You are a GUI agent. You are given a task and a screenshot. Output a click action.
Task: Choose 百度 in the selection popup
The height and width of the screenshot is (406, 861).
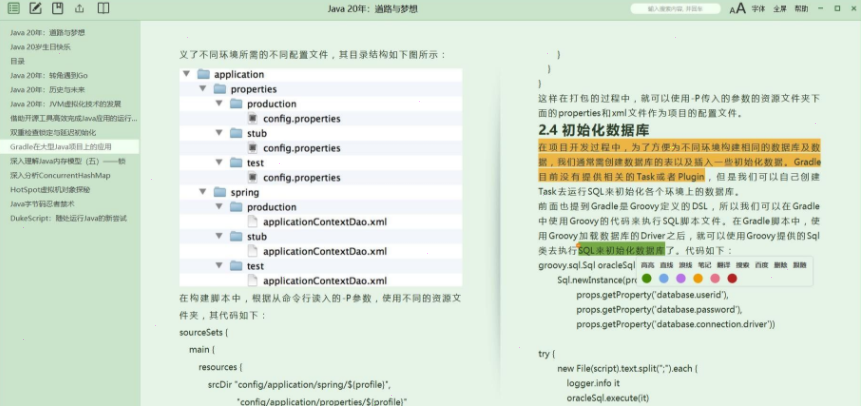(762, 265)
